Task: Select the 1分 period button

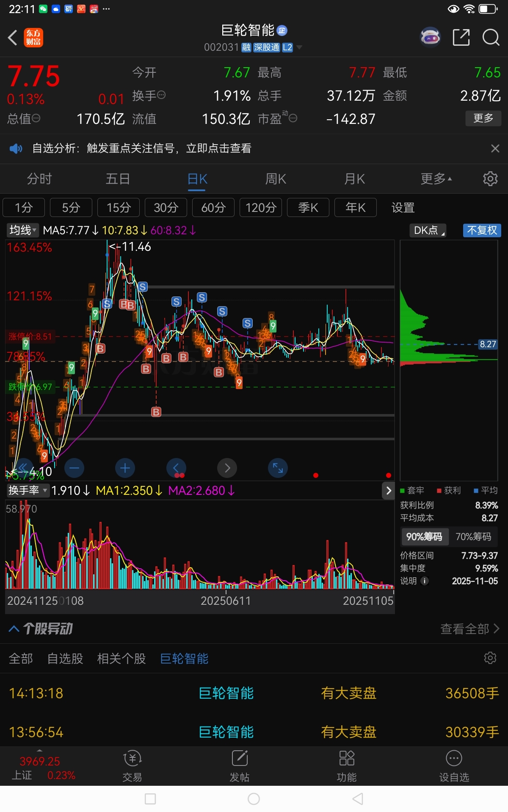Action: click(x=24, y=207)
